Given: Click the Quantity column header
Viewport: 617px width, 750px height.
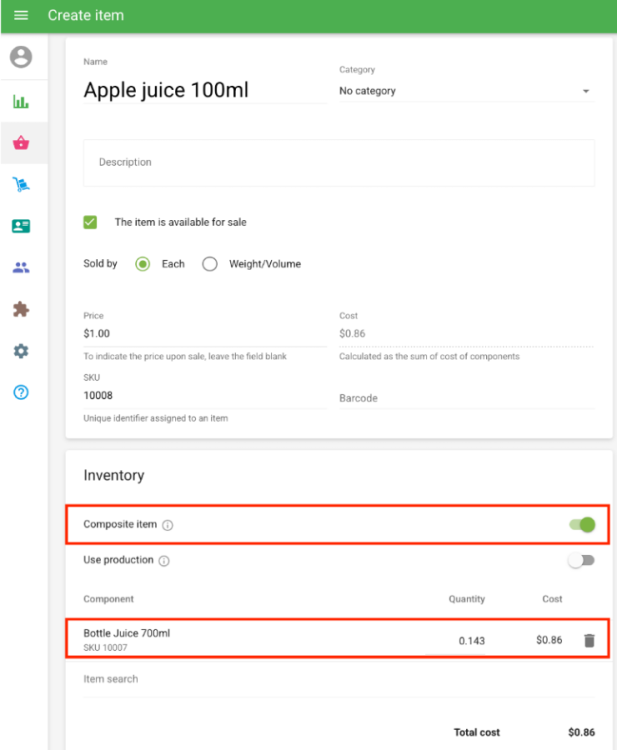Looking at the screenshot, I should point(466,599).
